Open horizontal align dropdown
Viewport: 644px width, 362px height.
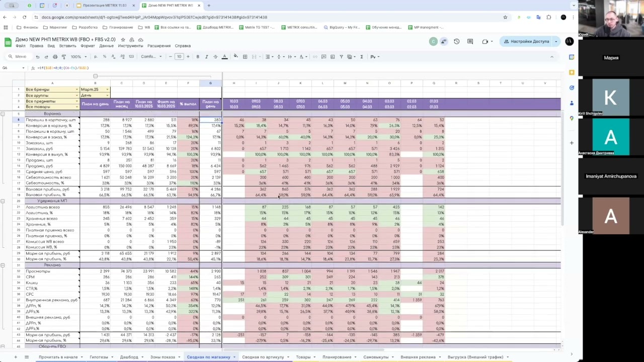click(269, 57)
